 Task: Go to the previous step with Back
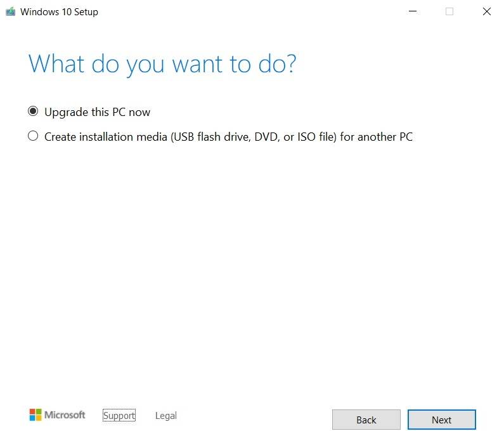[366, 420]
